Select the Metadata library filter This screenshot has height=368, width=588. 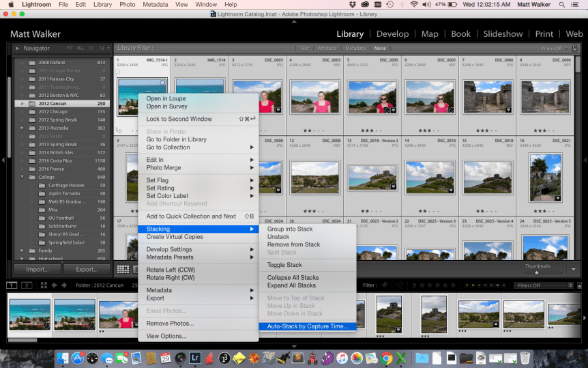point(355,48)
